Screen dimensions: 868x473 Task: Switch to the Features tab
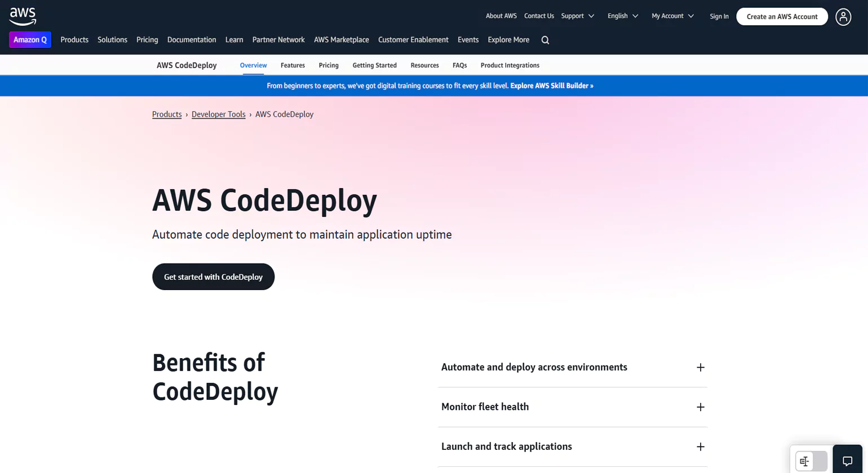pyautogui.click(x=293, y=65)
